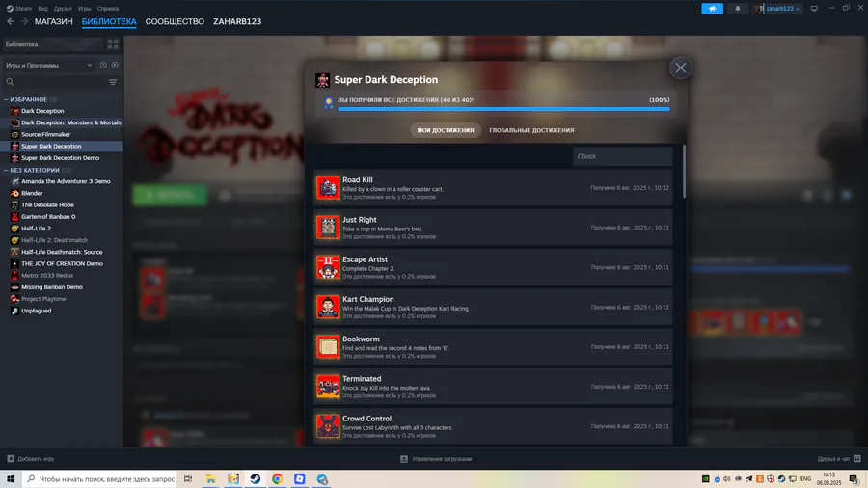The height and width of the screenshot is (488, 868).
Task: Click the Terminated achievement icon
Action: click(x=328, y=387)
